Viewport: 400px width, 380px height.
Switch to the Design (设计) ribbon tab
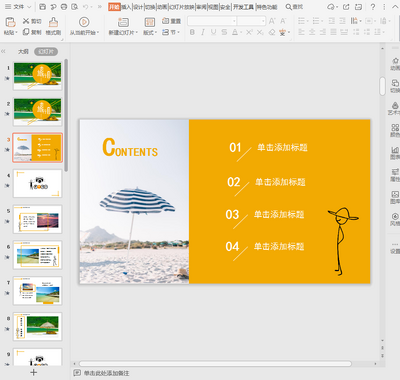point(138,7)
